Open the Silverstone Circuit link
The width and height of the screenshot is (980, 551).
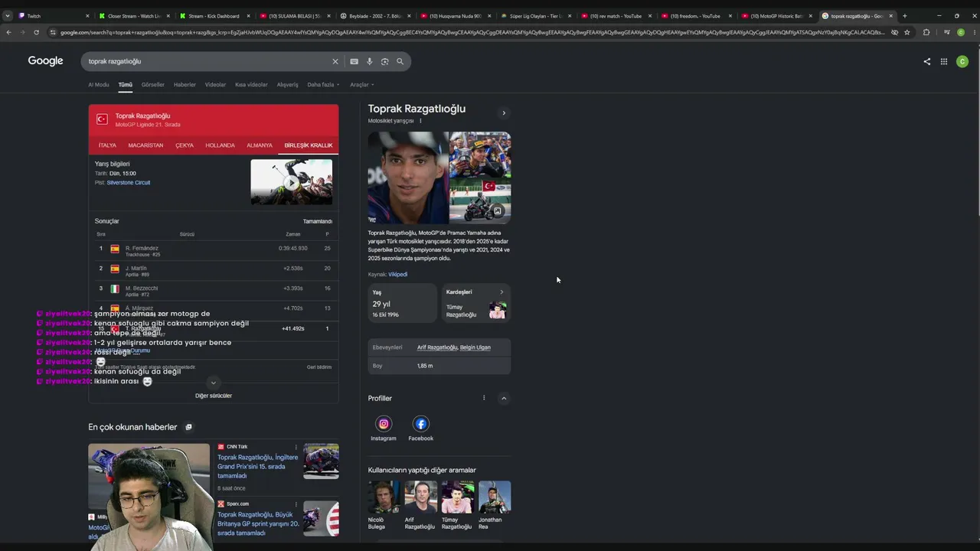pos(129,183)
